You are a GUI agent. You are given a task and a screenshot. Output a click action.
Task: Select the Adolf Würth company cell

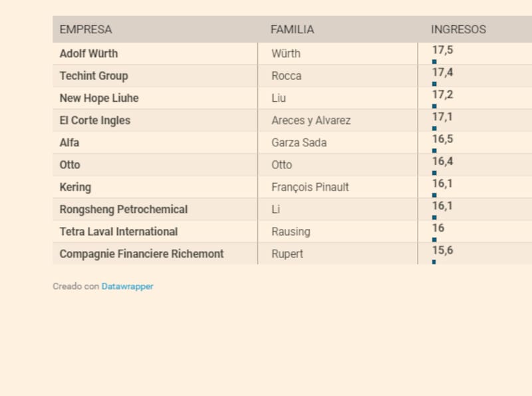[88, 54]
